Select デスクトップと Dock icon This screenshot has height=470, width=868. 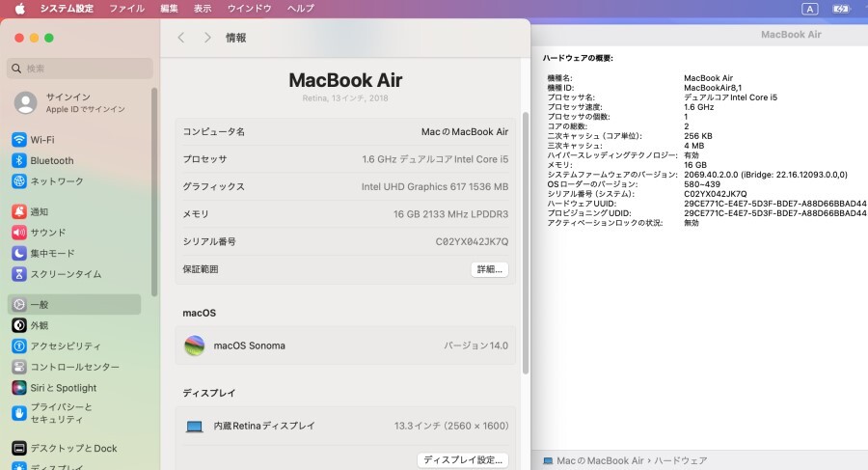(x=19, y=448)
